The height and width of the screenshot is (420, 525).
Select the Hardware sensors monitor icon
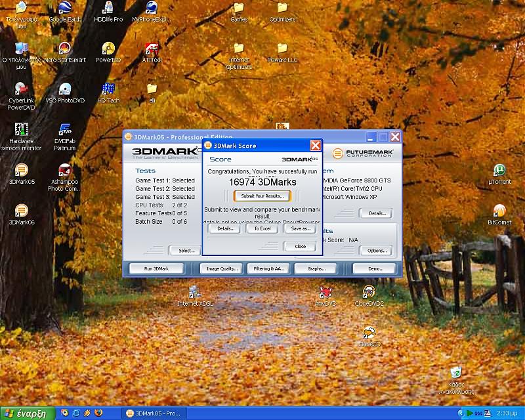(21, 136)
